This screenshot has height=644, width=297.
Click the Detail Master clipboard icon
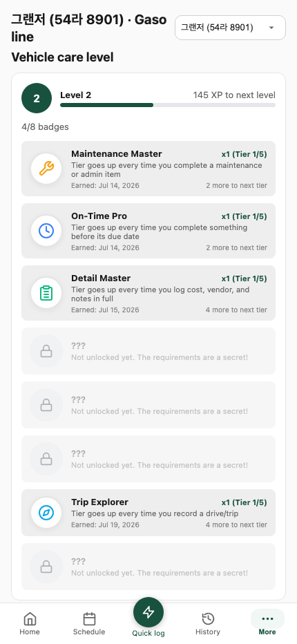[x=46, y=293]
